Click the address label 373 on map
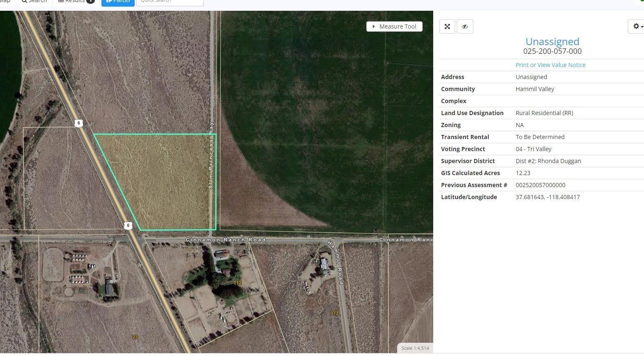This screenshot has width=644, height=356. click(x=334, y=313)
